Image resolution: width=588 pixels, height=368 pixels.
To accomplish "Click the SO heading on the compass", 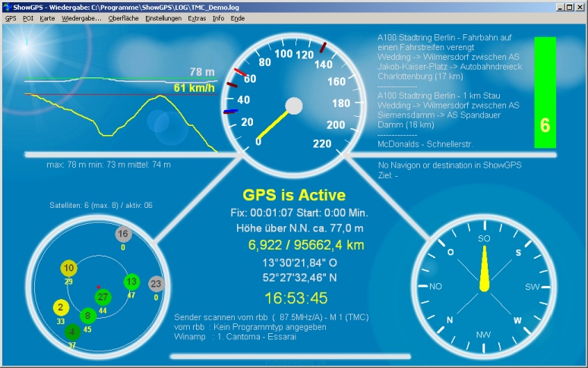I will coord(484,238).
